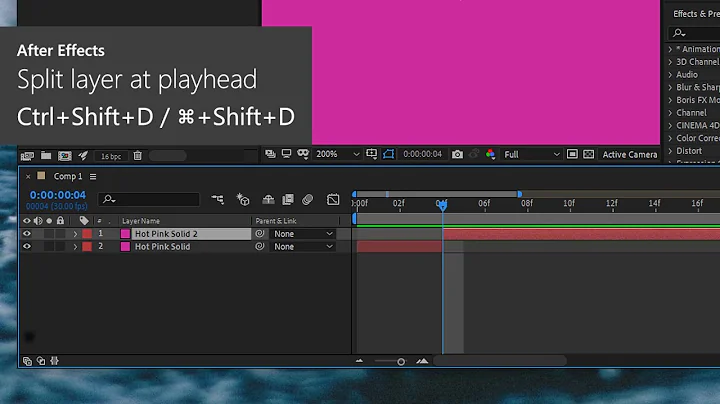The width and height of the screenshot is (720, 404).
Task: Click the timeline layer search field
Action: (149, 199)
